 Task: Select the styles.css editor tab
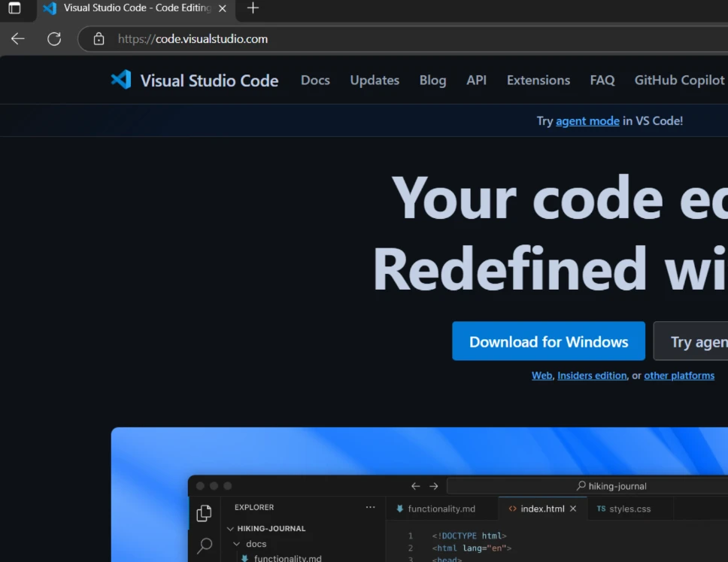click(623, 509)
